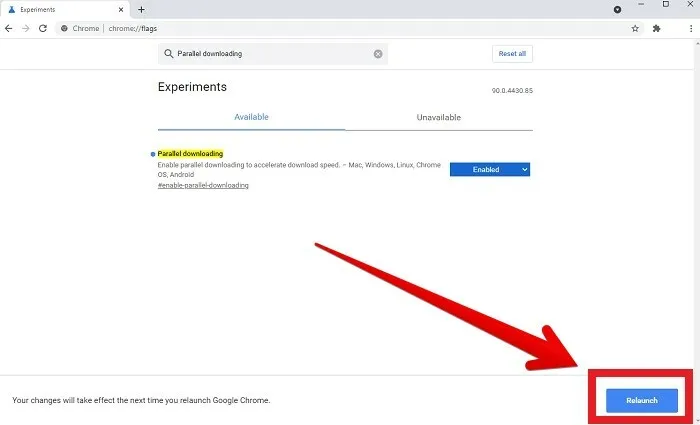Viewport: 700px width, 425px height.
Task: Click the version number 90.0.4430.85
Action: coord(512,91)
